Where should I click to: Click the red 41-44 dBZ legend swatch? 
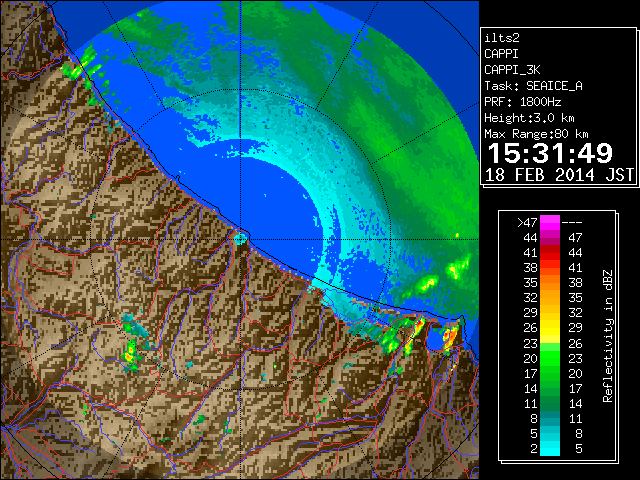coord(550,253)
